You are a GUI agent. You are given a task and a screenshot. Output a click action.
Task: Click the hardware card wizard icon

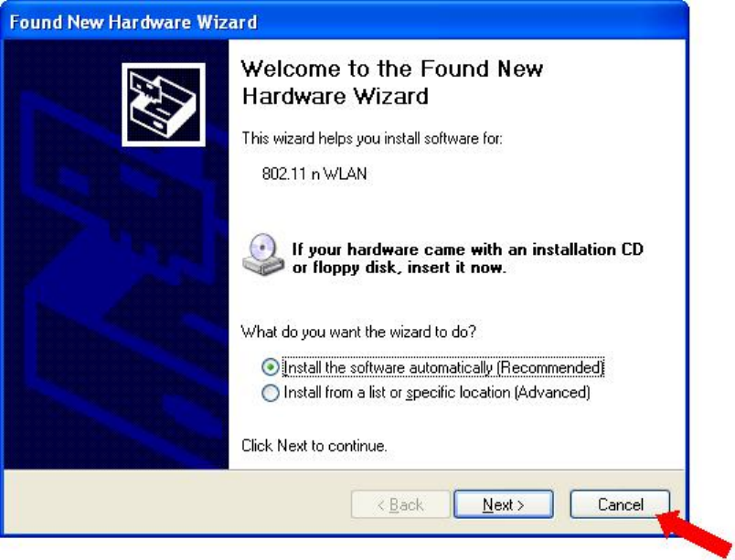[164, 104]
